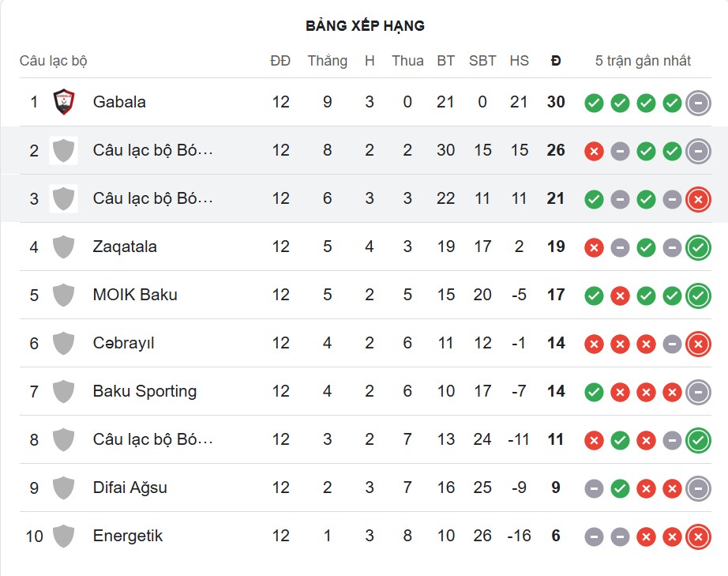
Task: Click the only green win icon in Difai Ağsu's form
Action: pos(620,488)
